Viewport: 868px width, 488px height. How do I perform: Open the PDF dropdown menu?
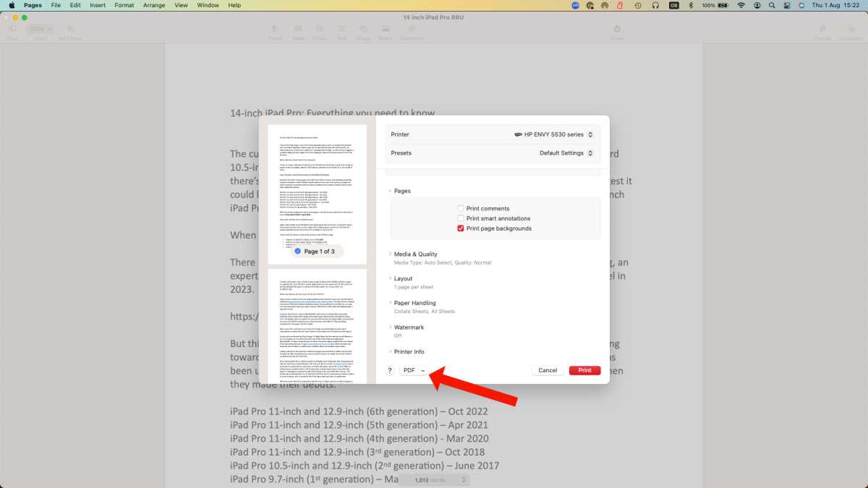click(x=414, y=370)
